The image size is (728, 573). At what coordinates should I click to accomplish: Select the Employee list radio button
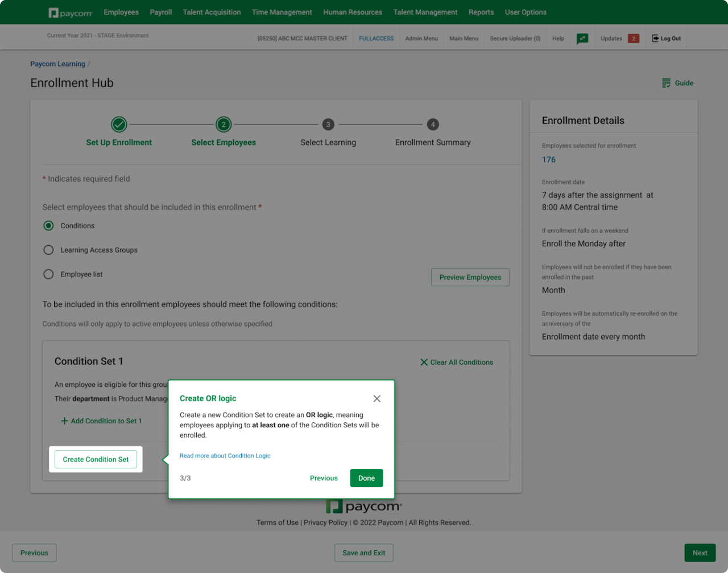49,274
